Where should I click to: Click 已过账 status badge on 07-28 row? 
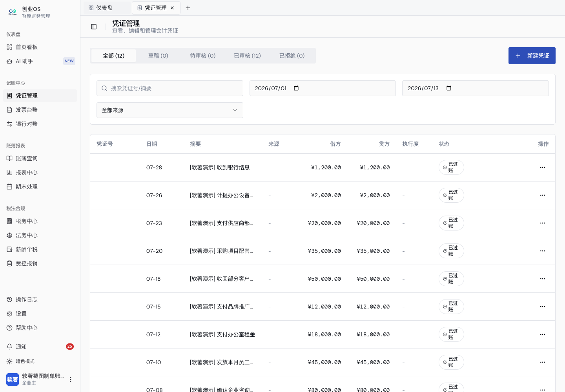(451, 167)
